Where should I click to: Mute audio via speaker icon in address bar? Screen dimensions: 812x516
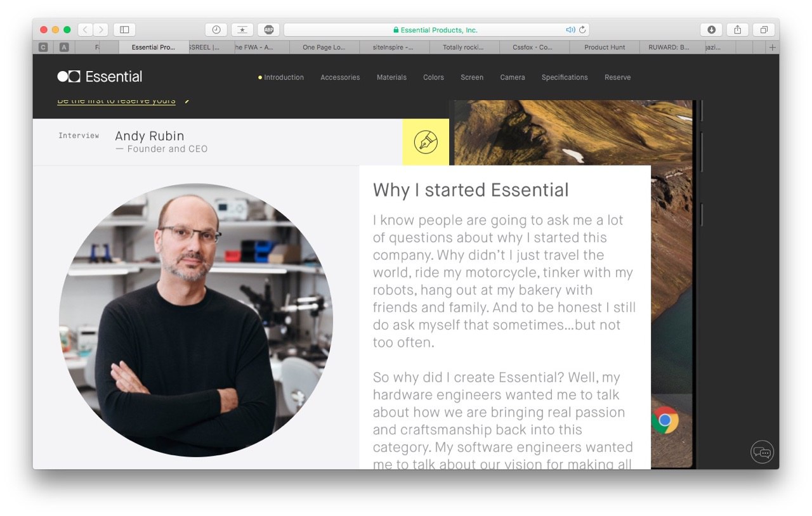[x=570, y=30]
